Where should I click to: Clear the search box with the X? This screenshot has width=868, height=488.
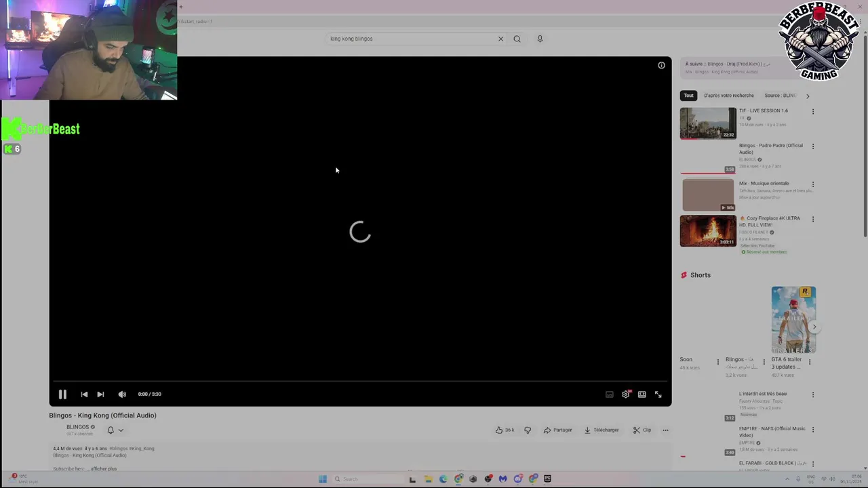[x=500, y=39]
